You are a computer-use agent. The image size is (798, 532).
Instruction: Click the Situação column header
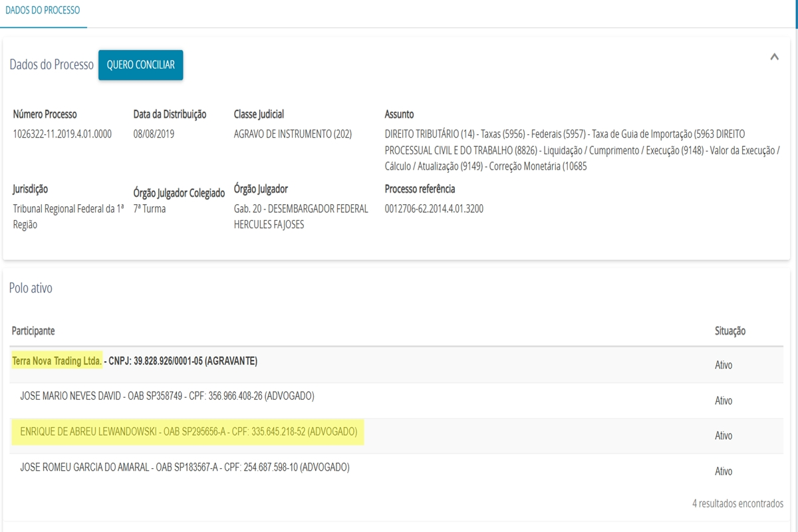click(730, 331)
